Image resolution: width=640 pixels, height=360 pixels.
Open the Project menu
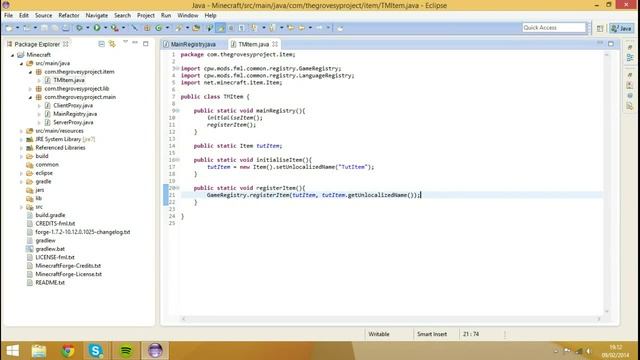point(146,16)
